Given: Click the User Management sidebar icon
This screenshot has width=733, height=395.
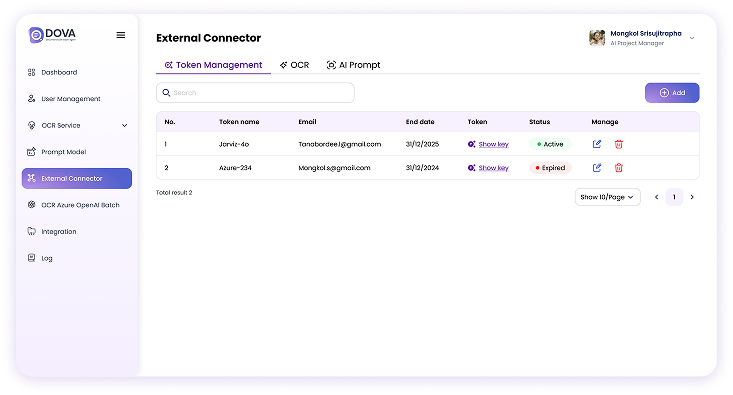Looking at the screenshot, I should pyautogui.click(x=31, y=99).
